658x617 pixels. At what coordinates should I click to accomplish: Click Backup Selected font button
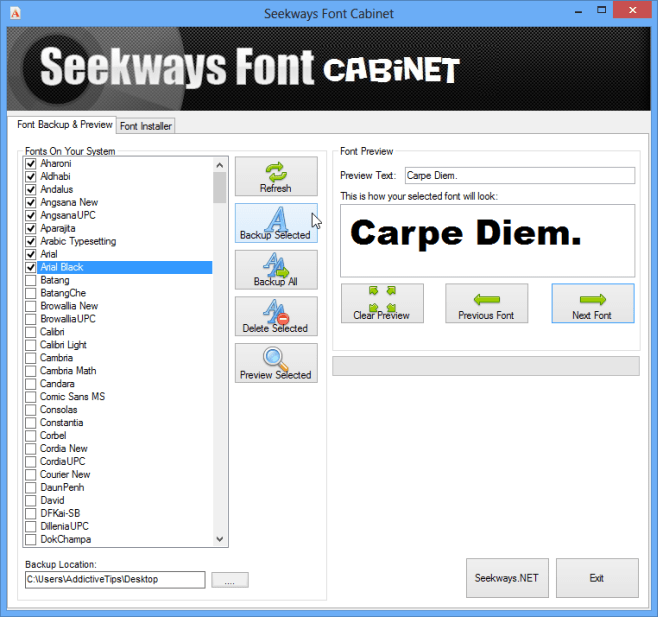[x=276, y=223]
